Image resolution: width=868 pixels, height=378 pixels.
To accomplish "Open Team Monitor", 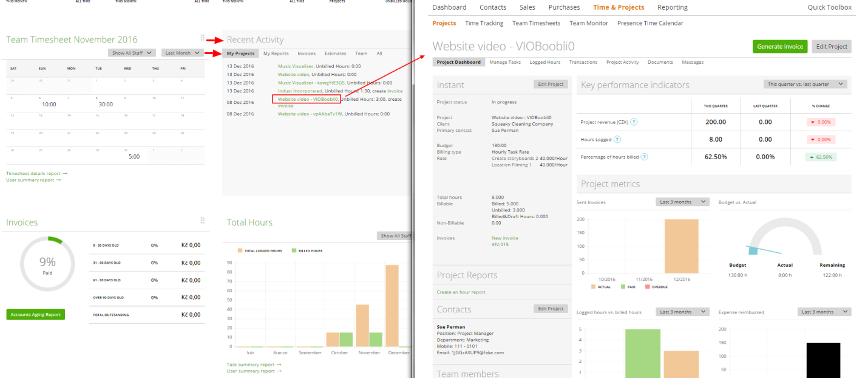I will (589, 23).
